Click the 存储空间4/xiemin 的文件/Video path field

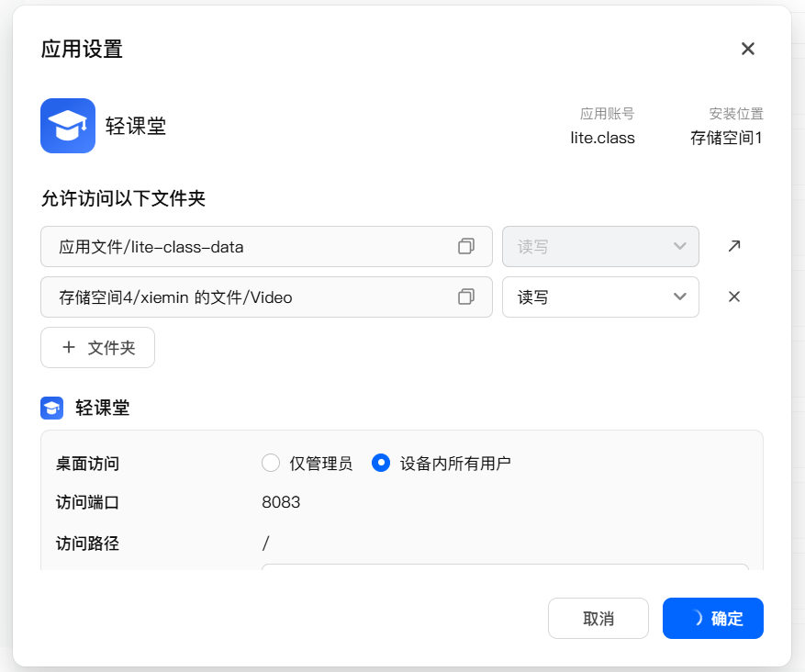coord(248,297)
